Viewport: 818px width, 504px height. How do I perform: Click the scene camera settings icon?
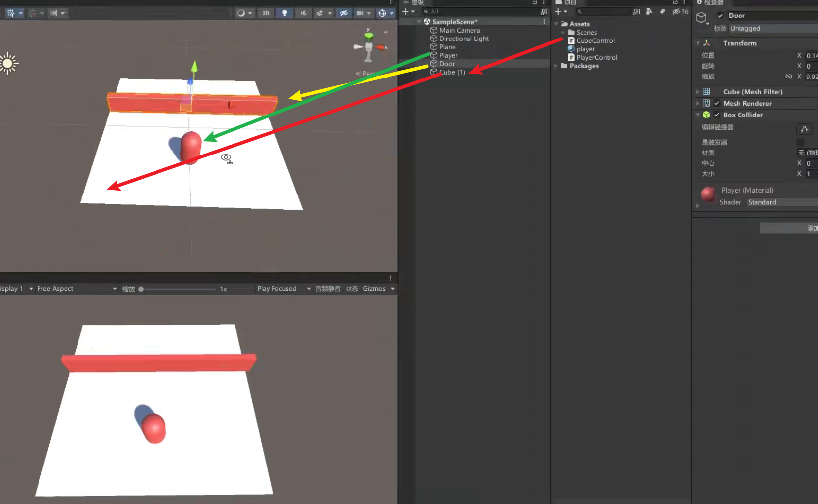click(360, 13)
